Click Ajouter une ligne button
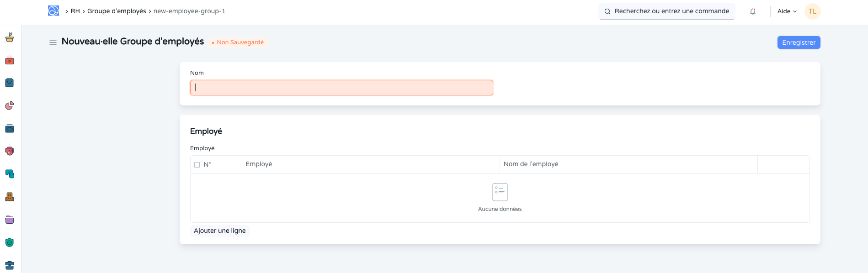 (220, 231)
